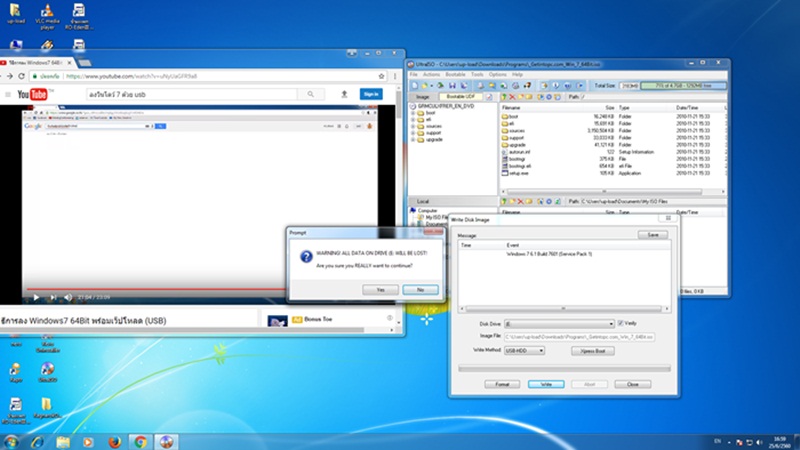Image resolution: width=800 pixels, height=450 pixels.
Task: Reload the page in Chrome
Action: 21,76
